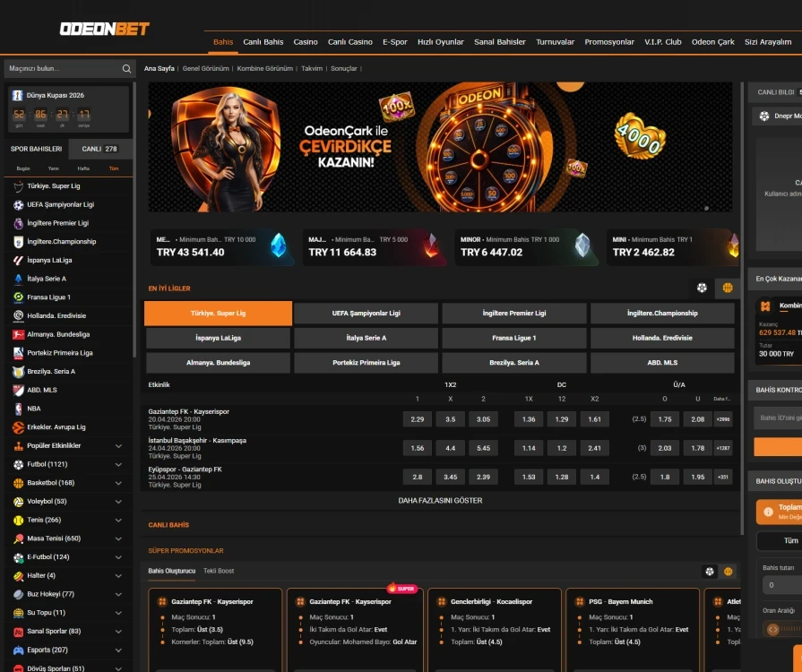Viewport: 802px width, 672px height.
Task: Click İngiltere Premier Ligi lion icon
Action: 19,223
